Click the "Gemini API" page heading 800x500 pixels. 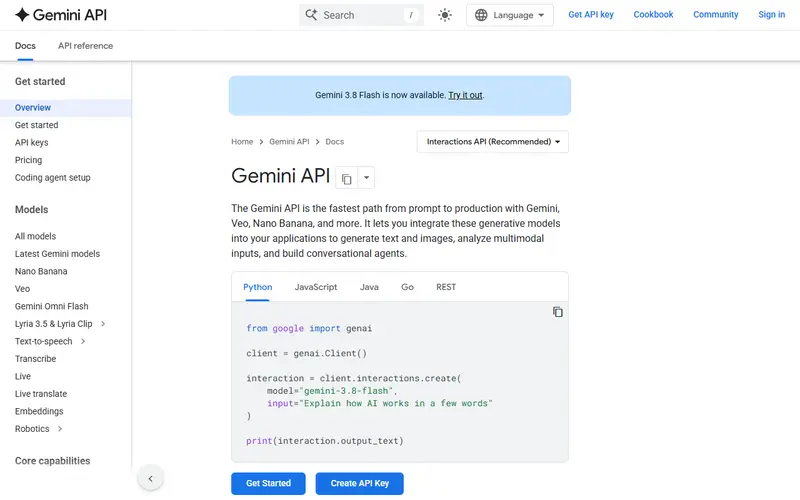coord(281,176)
